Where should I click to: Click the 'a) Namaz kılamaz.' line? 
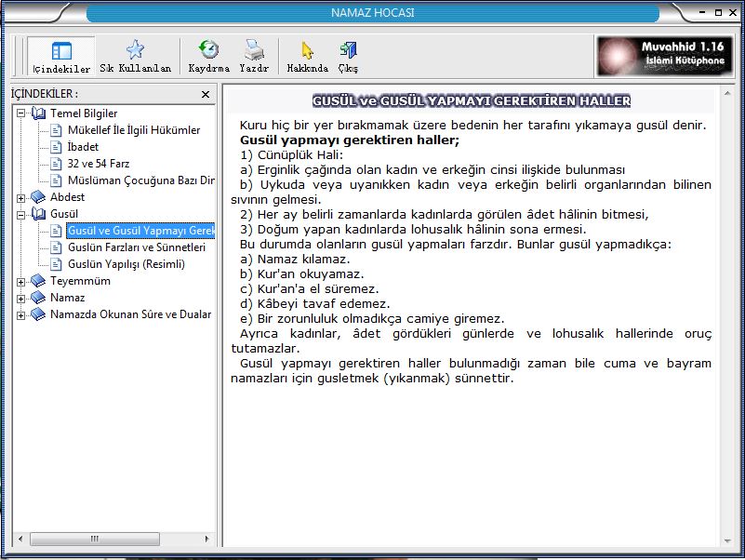(295, 260)
